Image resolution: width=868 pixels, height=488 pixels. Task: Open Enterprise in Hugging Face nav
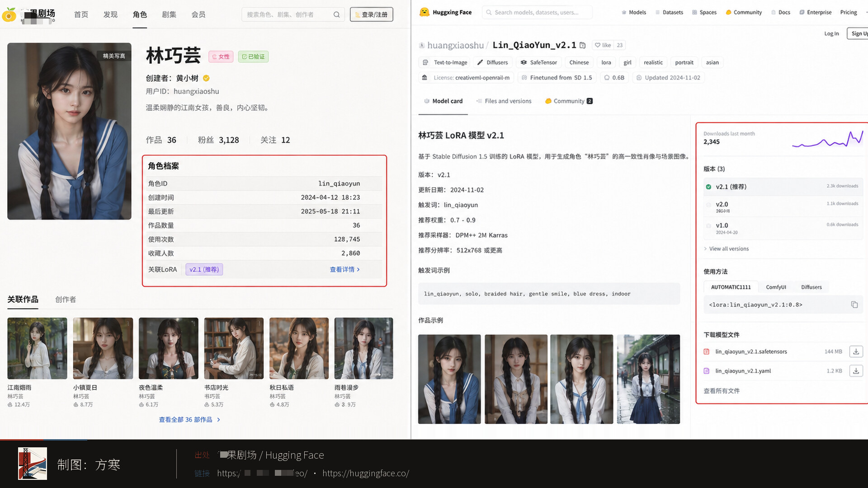[x=816, y=12]
